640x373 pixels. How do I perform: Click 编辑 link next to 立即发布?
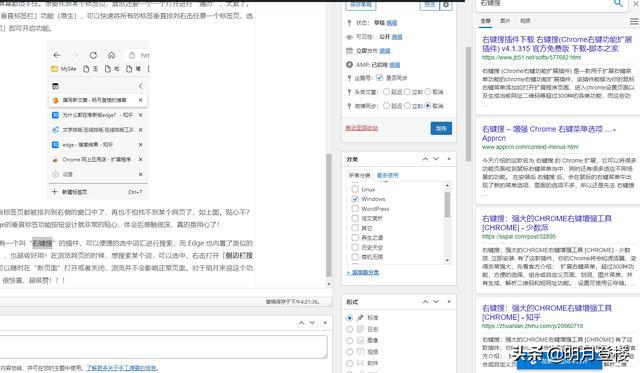(x=385, y=51)
